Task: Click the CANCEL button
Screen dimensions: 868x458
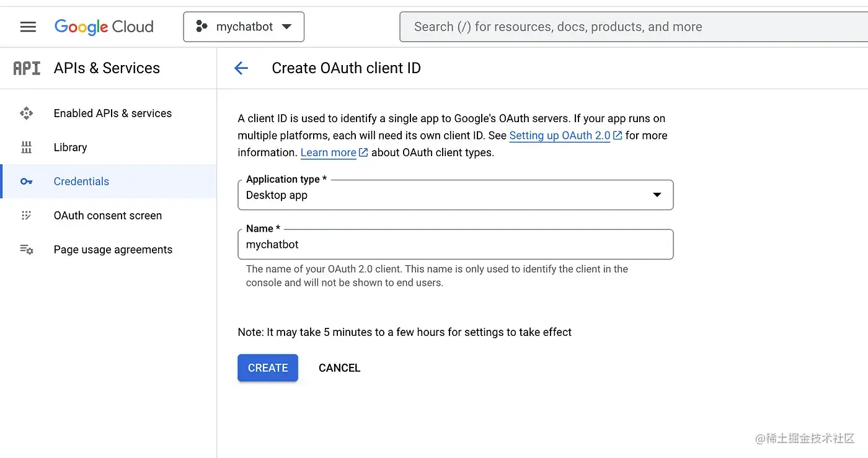Action: coord(339,368)
